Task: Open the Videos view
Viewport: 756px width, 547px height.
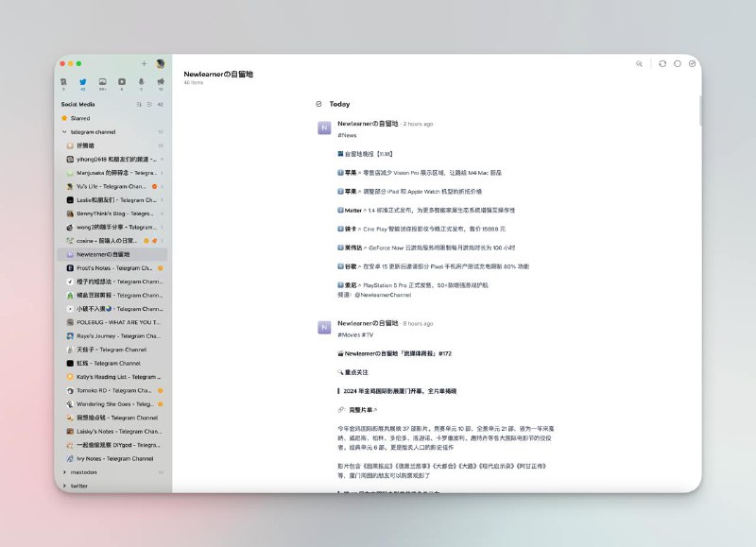Action: [122, 82]
